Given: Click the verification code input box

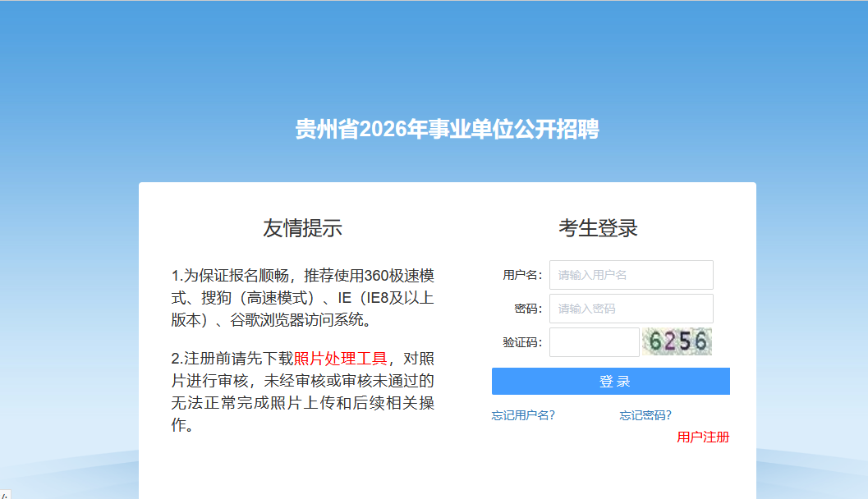Looking at the screenshot, I should click(x=594, y=342).
